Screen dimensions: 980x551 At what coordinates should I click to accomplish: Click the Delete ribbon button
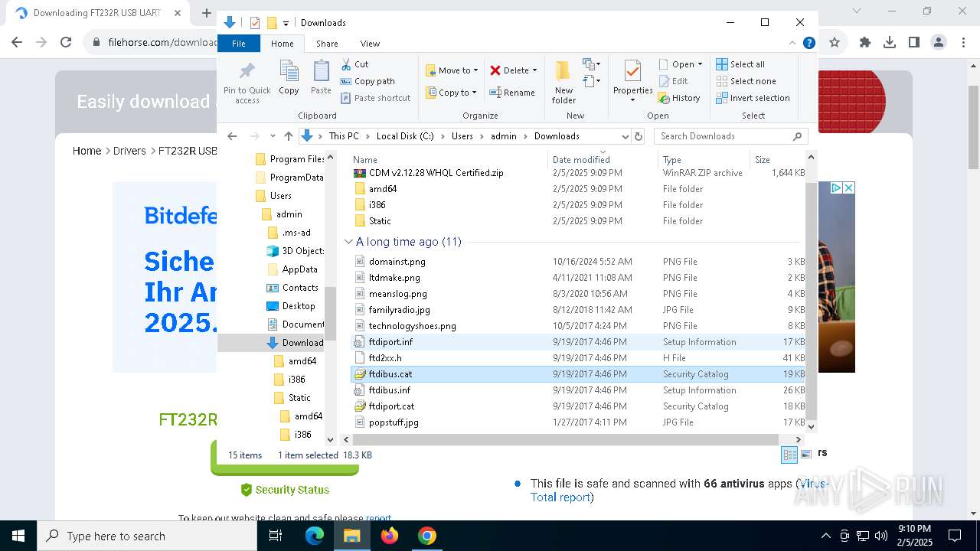(x=509, y=70)
